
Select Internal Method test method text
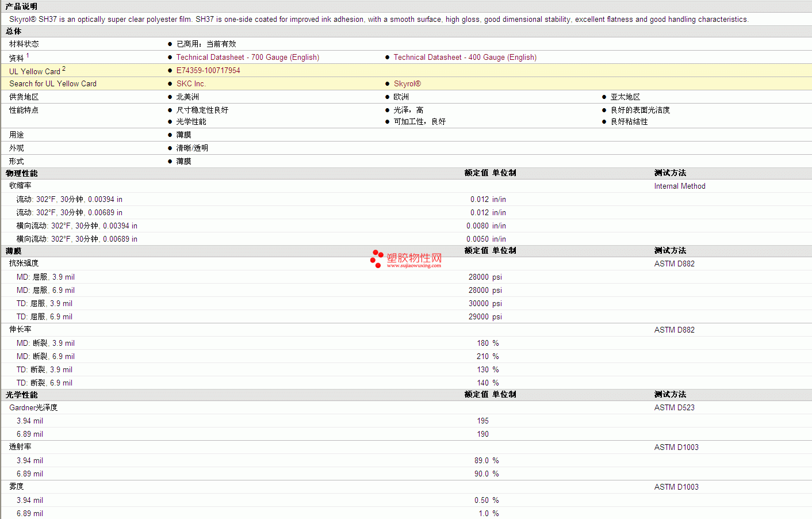point(680,186)
